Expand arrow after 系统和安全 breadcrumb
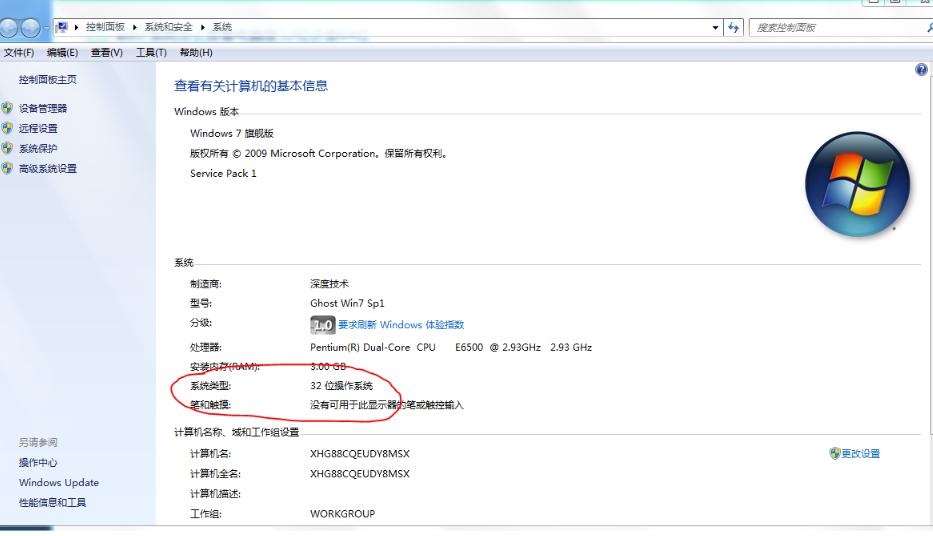The height and width of the screenshot is (536, 933). 202,27
